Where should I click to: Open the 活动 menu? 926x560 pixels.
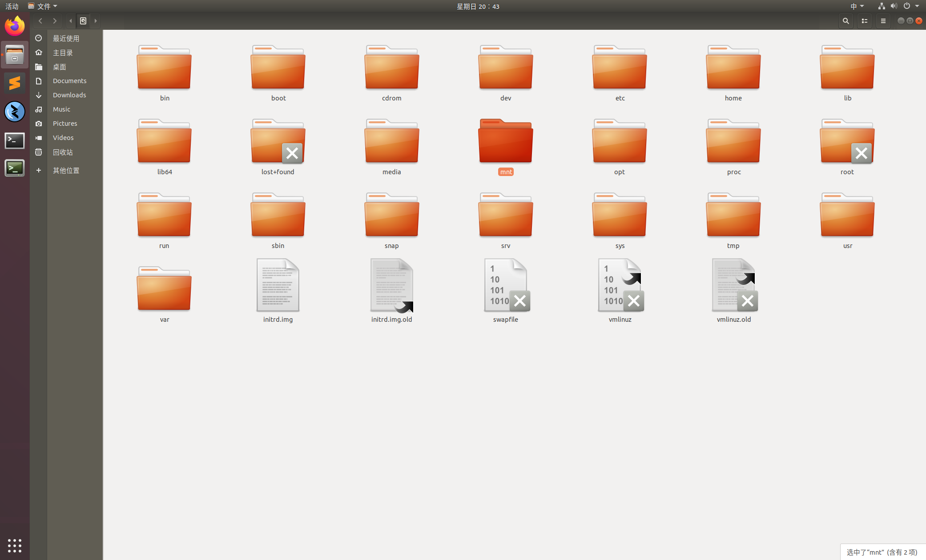point(12,6)
